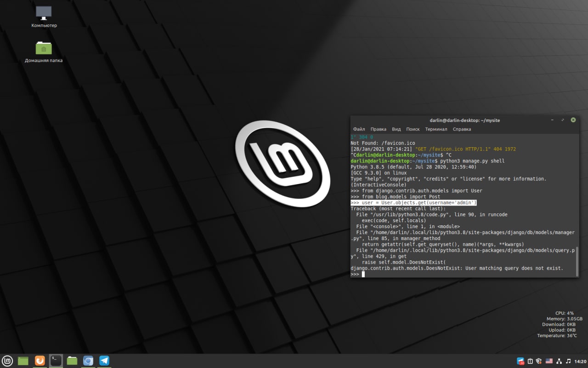Click 'raise self.model.DoesNotExist(' line

pyautogui.click(x=403, y=263)
